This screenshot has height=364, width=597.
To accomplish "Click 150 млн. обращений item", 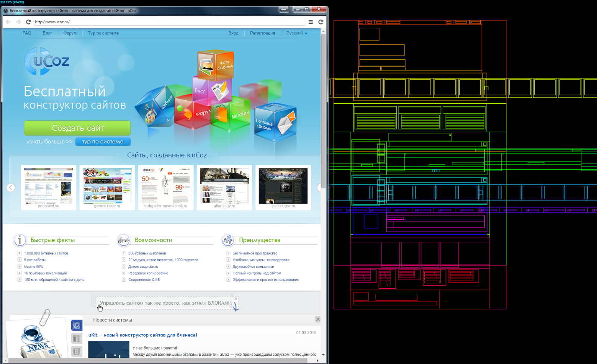I will click(54, 280).
